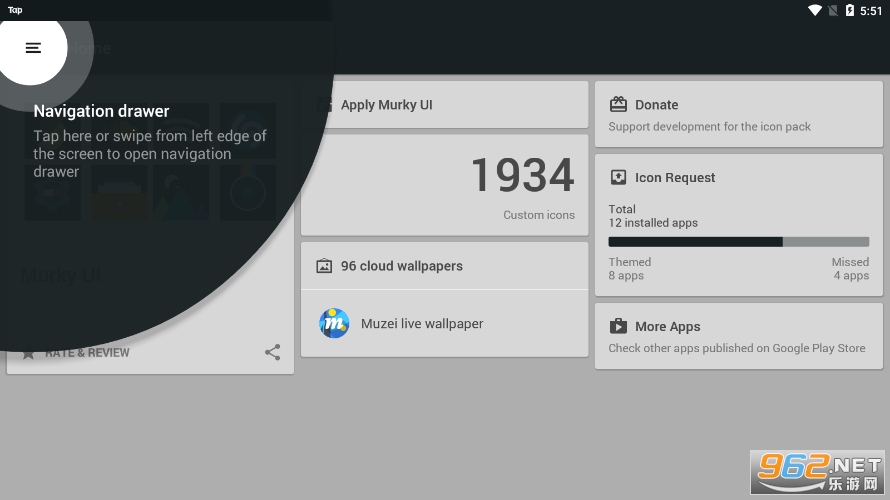
Task: Click the Icon Request download icon
Action: (x=618, y=177)
